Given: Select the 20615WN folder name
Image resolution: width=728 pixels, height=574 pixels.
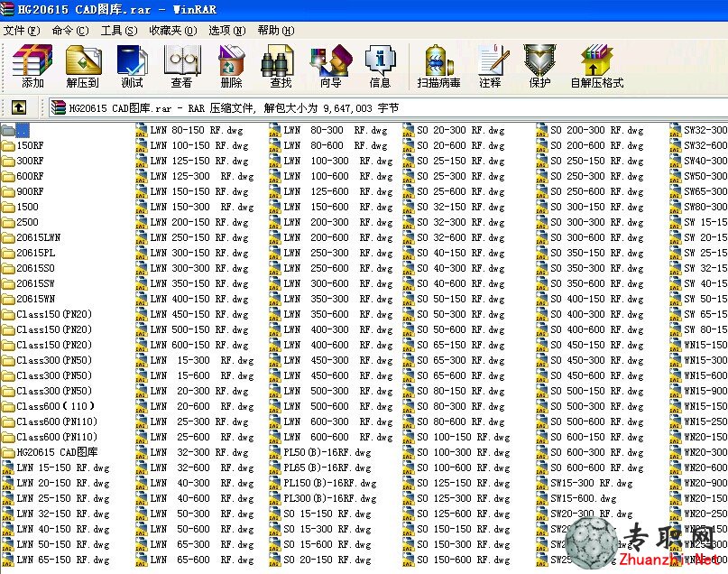Looking at the screenshot, I should 36,299.
